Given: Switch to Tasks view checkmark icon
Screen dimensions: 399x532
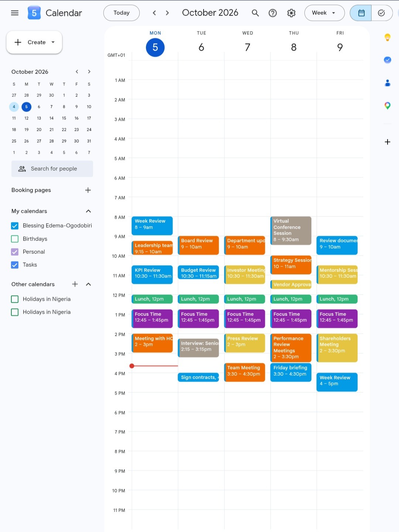Looking at the screenshot, I should click(x=382, y=13).
